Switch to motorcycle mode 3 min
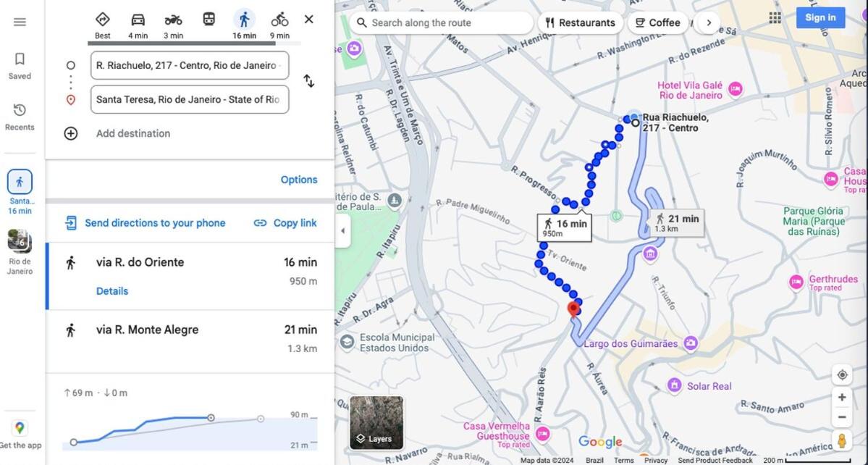The image size is (868, 465). [173, 25]
